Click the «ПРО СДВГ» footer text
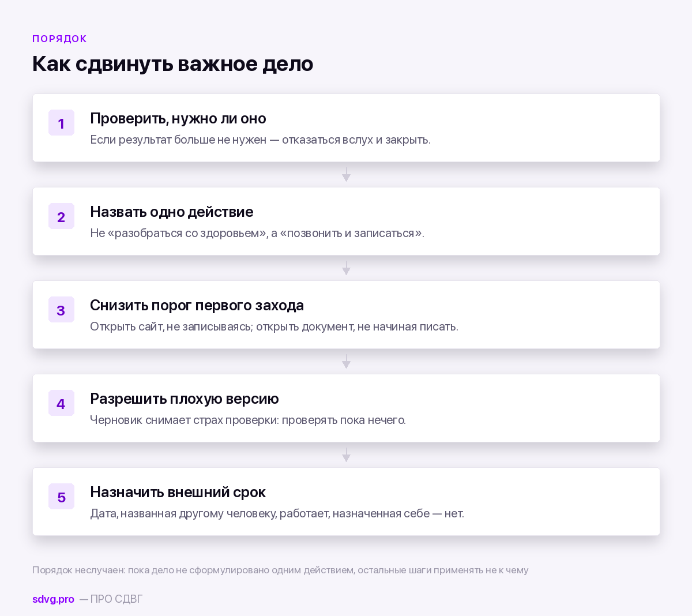This screenshot has height=616, width=692. (x=116, y=599)
